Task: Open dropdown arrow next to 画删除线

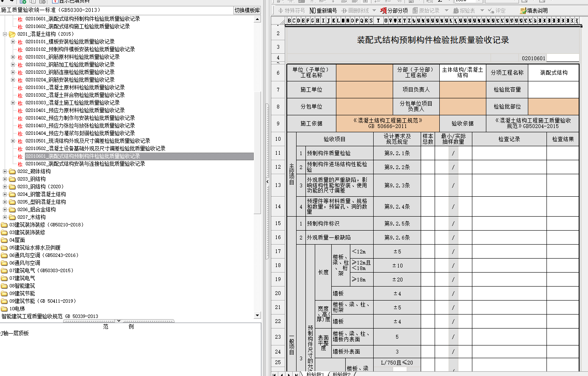Action: click(374, 11)
